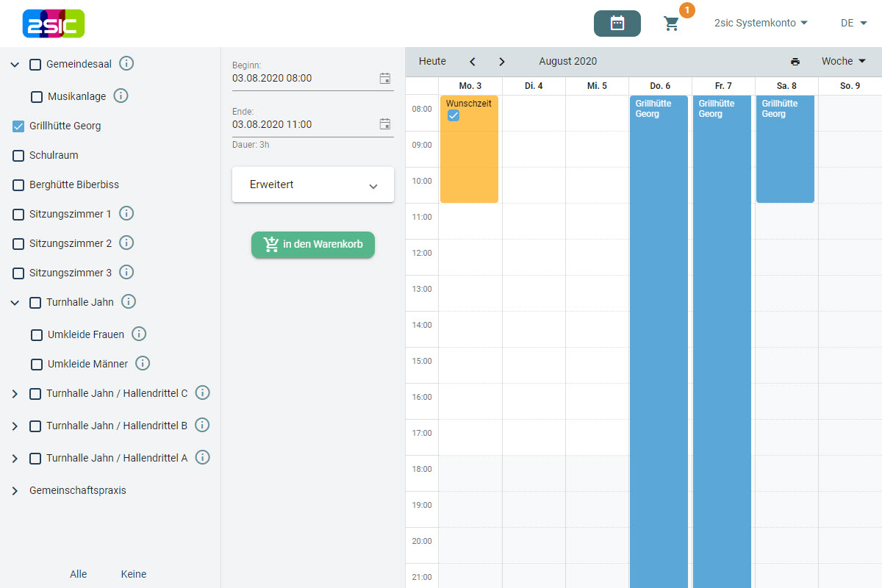This screenshot has height=588, width=882.
Task: Enable the Schulraum checkbox
Action: [18, 156]
